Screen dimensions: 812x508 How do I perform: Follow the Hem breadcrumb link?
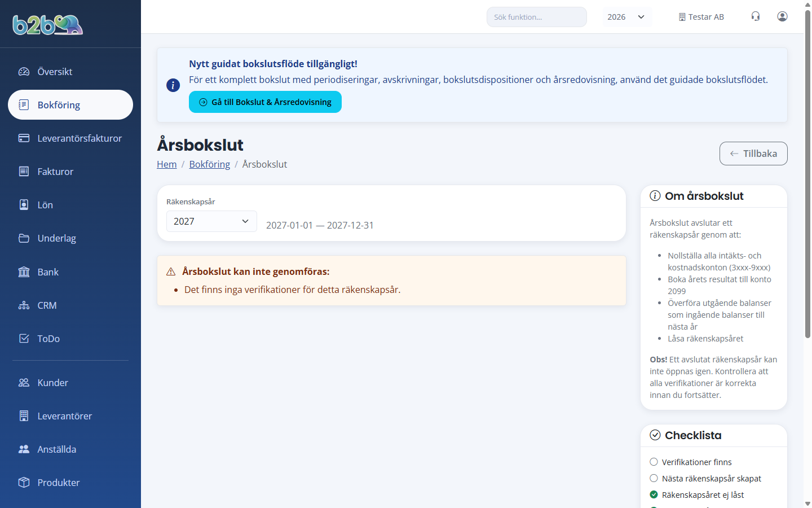click(167, 164)
